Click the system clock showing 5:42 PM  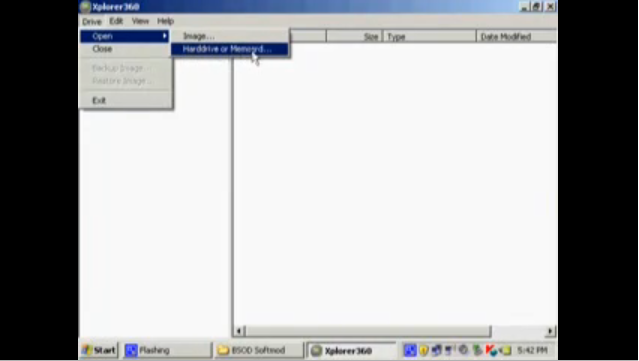(532, 350)
